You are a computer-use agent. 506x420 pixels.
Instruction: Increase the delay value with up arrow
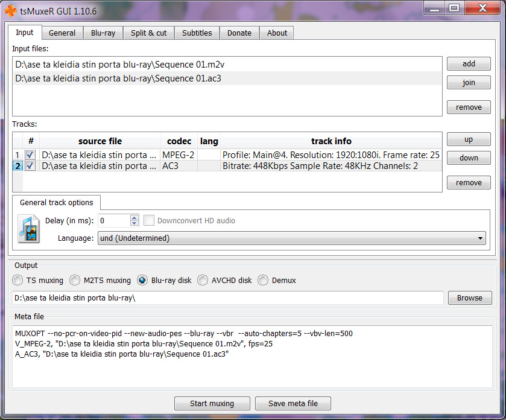tap(134, 218)
